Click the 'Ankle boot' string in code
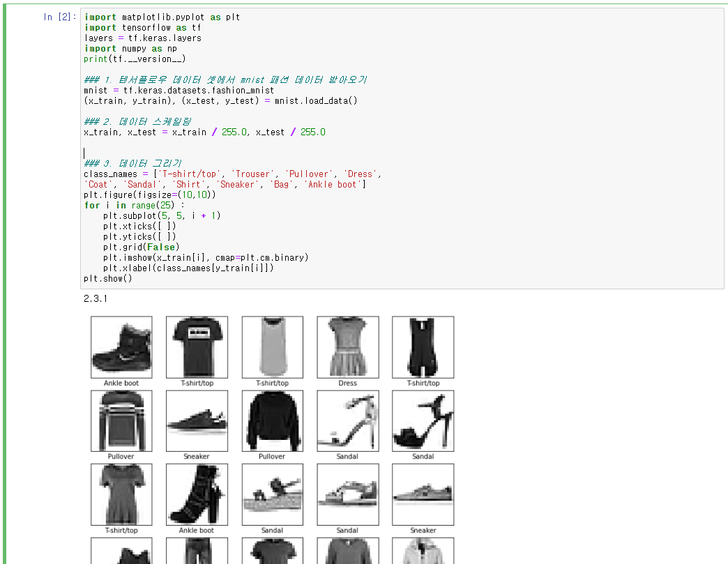 pyautogui.click(x=333, y=184)
